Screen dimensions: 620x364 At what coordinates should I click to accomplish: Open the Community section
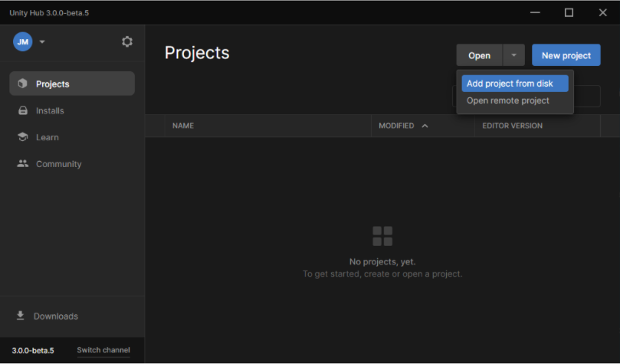pyautogui.click(x=58, y=164)
